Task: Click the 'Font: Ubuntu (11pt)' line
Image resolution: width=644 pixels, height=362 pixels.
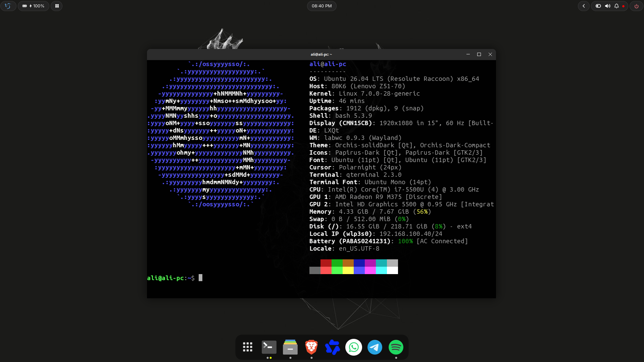Action: click(398, 160)
